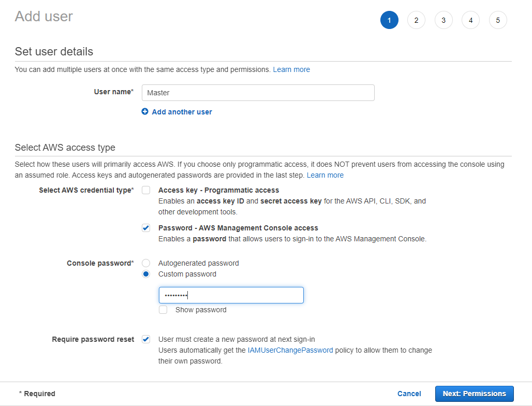Screen dimensions: 532x406
Task: Go to step 1 in wizard progress
Action: pos(389,20)
